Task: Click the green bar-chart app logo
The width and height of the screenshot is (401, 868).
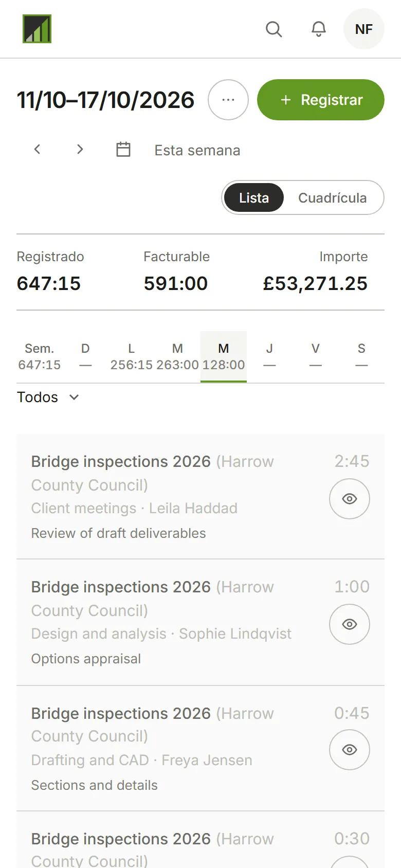Action: coord(37,29)
